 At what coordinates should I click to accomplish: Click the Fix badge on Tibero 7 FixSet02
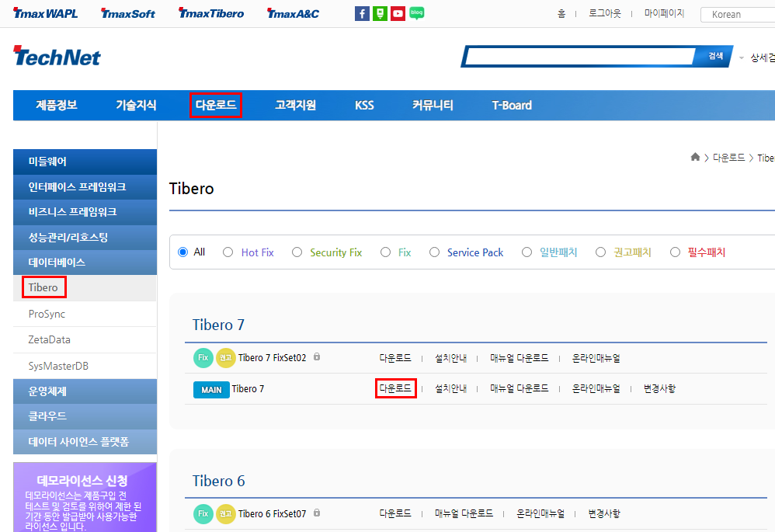point(203,357)
